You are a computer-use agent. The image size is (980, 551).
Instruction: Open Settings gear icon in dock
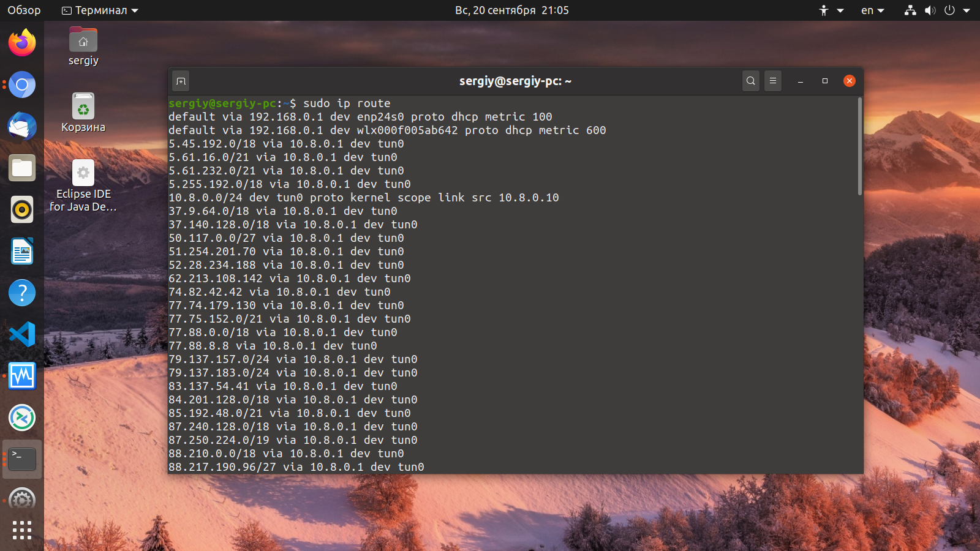[22, 500]
